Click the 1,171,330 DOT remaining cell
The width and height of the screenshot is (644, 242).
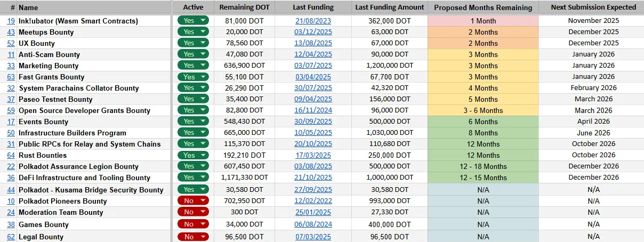[x=242, y=178]
